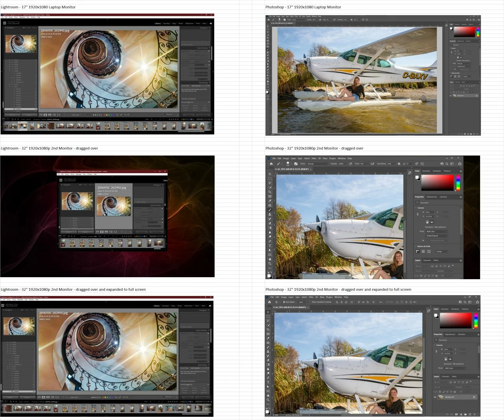Open brush settings gear in middle-right Photoshop
The width and height of the screenshot is (504, 420).
coord(399,164)
